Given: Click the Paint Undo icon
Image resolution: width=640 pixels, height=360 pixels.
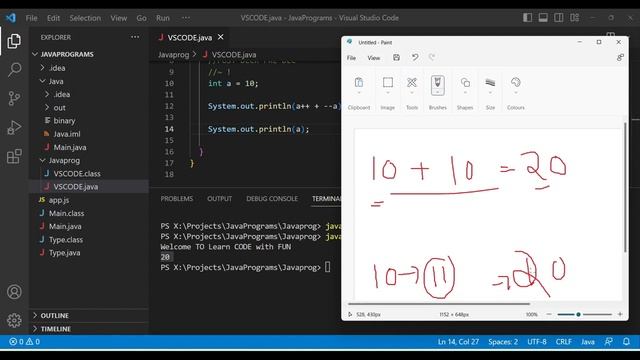Looking at the screenshot, I should pyautogui.click(x=415, y=58).
